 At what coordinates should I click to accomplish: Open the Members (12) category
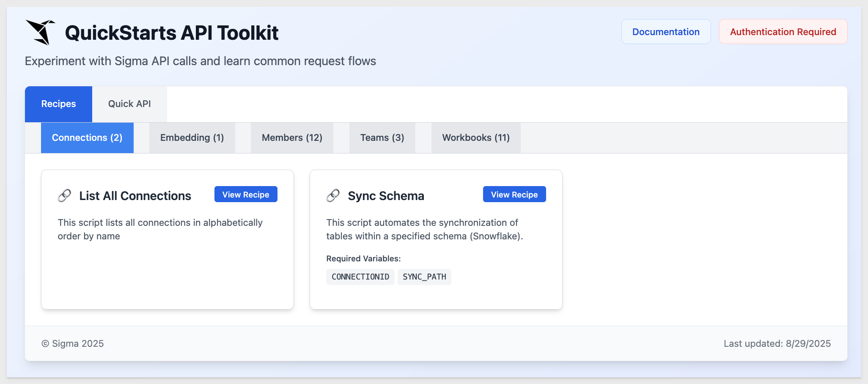point(292,138)
